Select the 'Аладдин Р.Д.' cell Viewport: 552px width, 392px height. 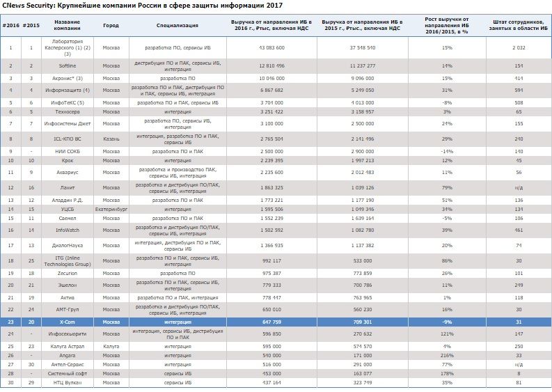pos(68,200)
